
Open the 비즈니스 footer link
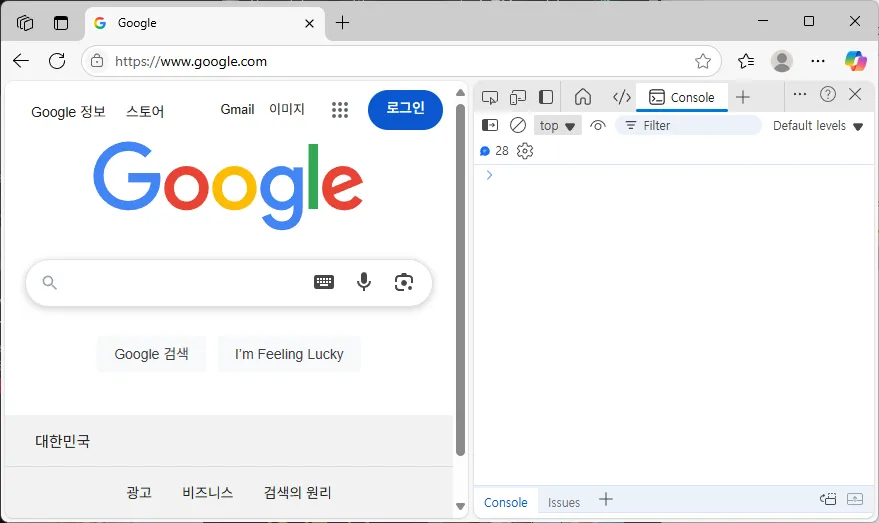(207, 492)
